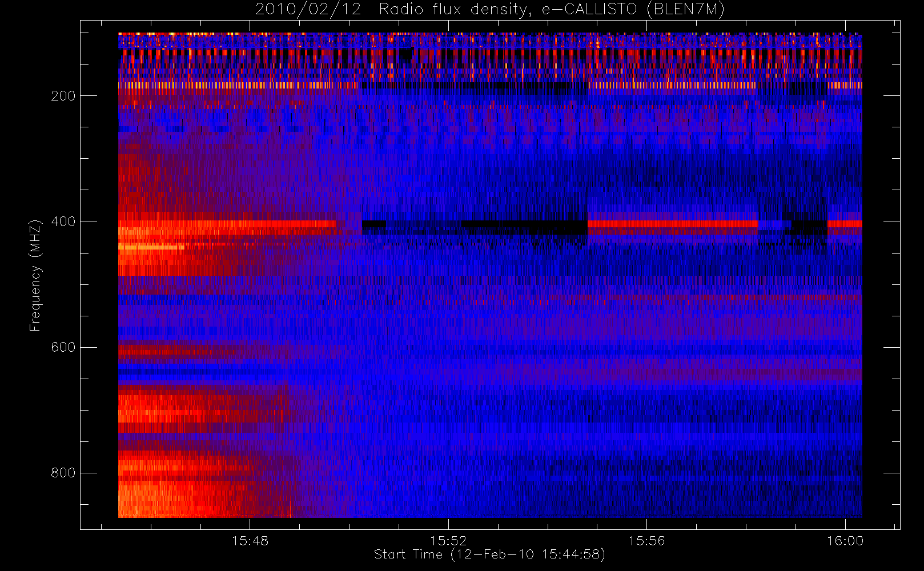924x571 pixels.
Task: Click the 15:52 time tick label
Action: (448, 541)
